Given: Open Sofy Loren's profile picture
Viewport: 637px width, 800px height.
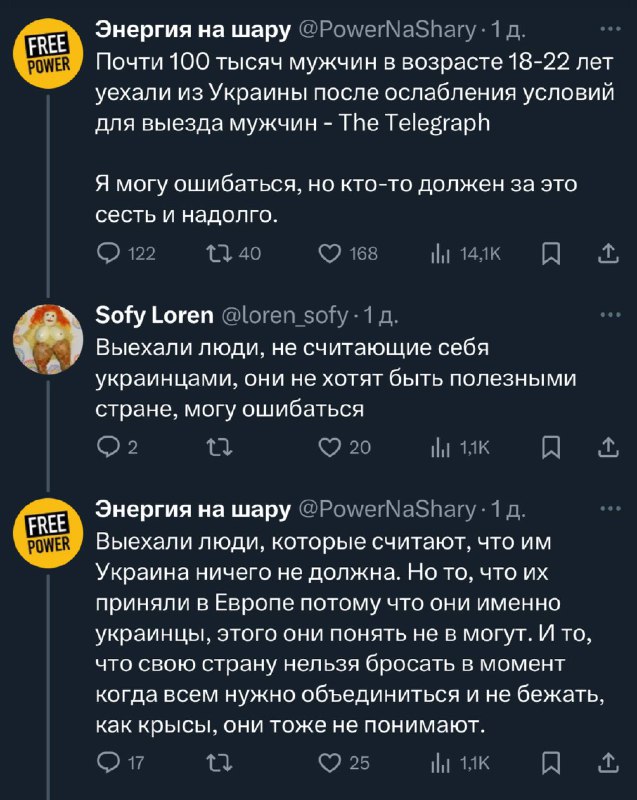Looking at the screenshot, I should pyautogui.click(x=48, y=339).
